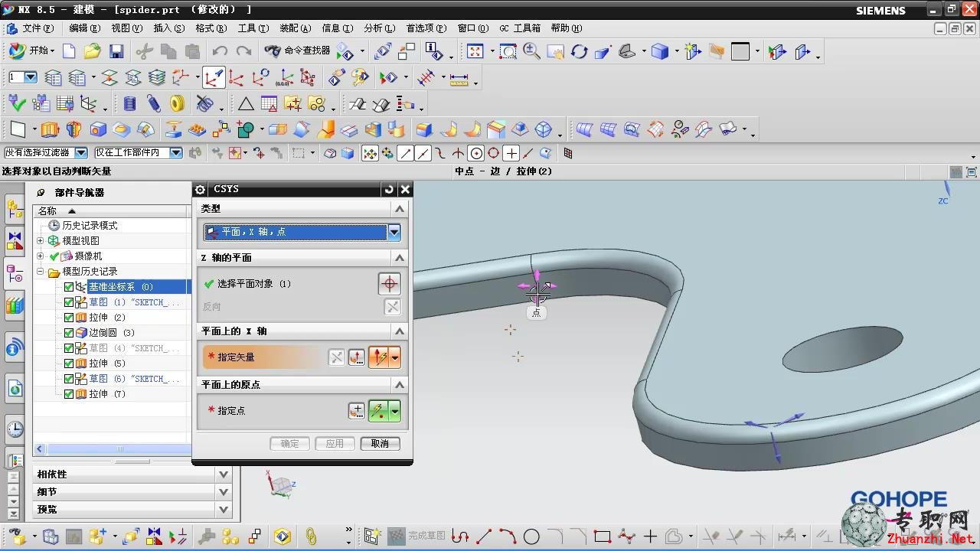This screenshot has width=980, height=551.
Task: Click the Rectangle sketch tool icon
Action: (x=603, y=536)
